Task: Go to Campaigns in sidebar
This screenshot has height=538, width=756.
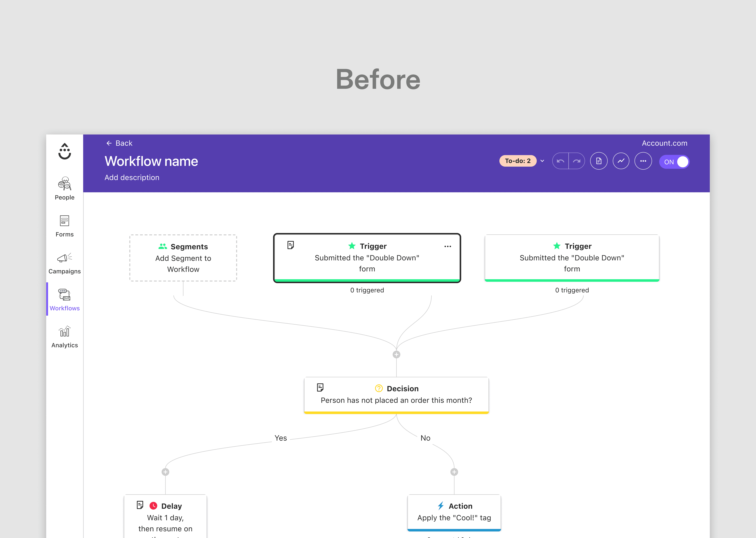Action: pos(65,264)
